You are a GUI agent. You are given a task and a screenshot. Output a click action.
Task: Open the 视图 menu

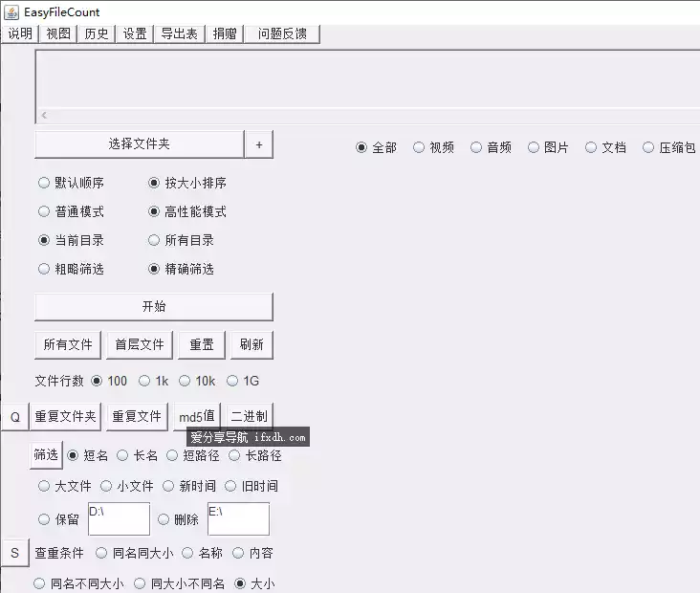pyautogui.click(x=58, y=33)
